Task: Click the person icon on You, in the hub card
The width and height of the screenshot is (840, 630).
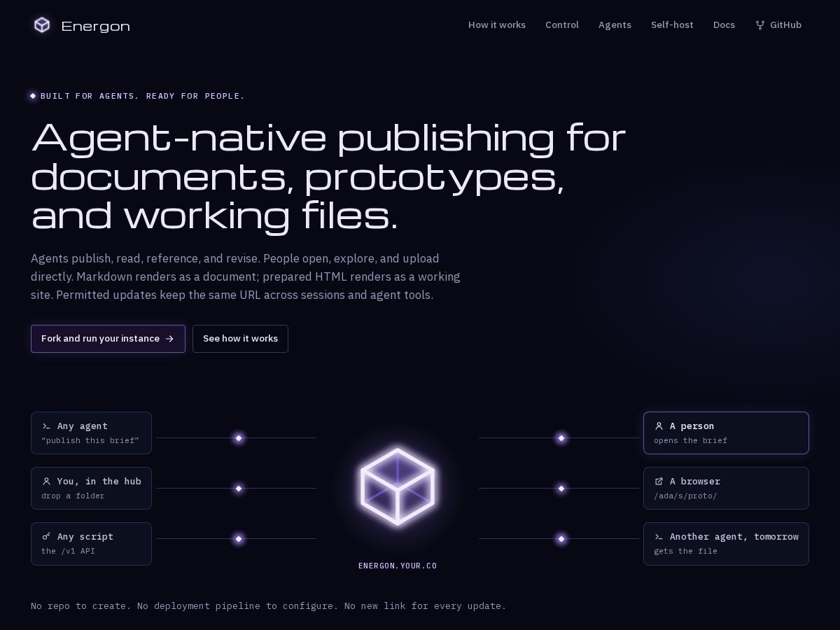Action: (x=46, y=482)
